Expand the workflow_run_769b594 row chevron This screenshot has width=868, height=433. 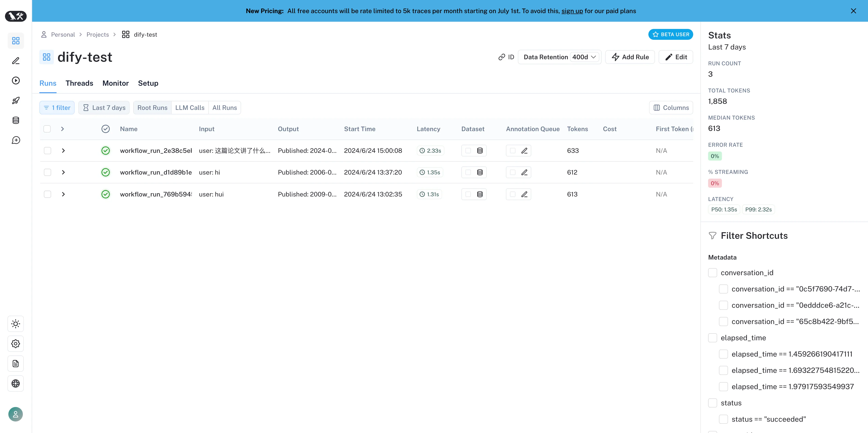(63, 194)
